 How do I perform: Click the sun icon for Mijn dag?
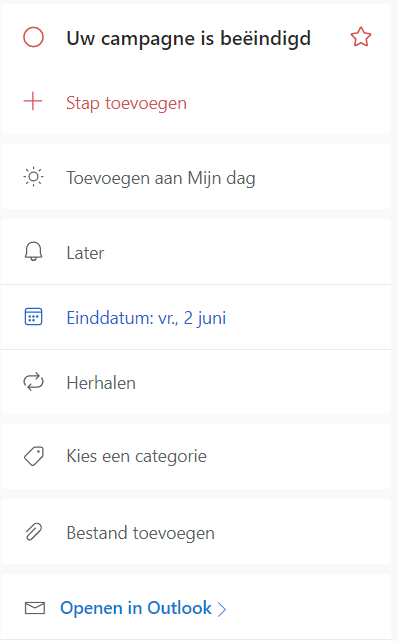click(34, 177)
